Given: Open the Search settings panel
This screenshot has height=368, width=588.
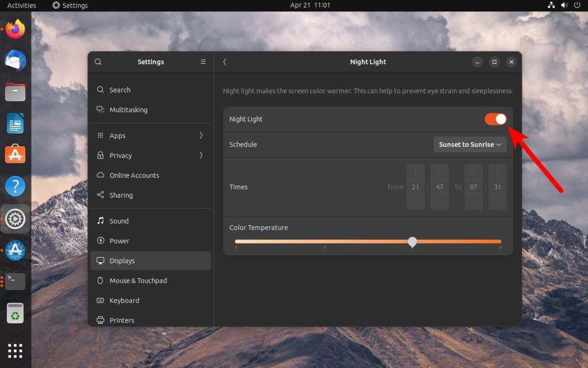Looking at the screenshot, I should point(151,90).
